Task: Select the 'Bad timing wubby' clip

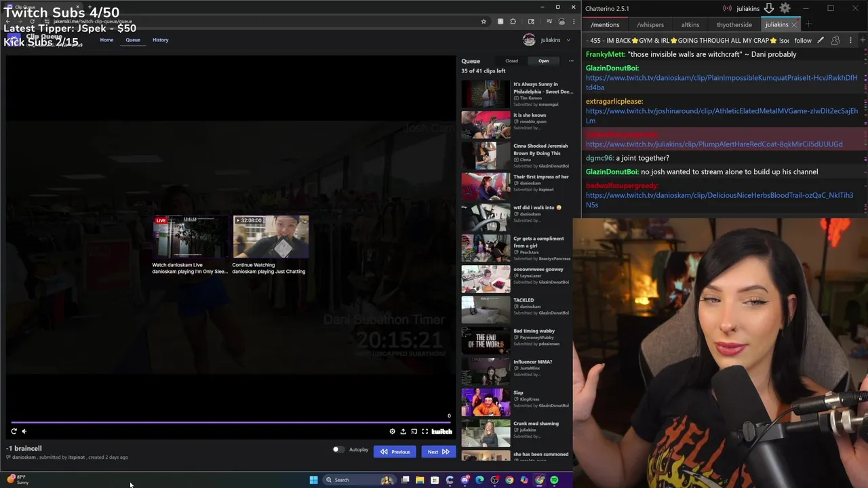Action: pyautogui.click(x=517, y=341)
